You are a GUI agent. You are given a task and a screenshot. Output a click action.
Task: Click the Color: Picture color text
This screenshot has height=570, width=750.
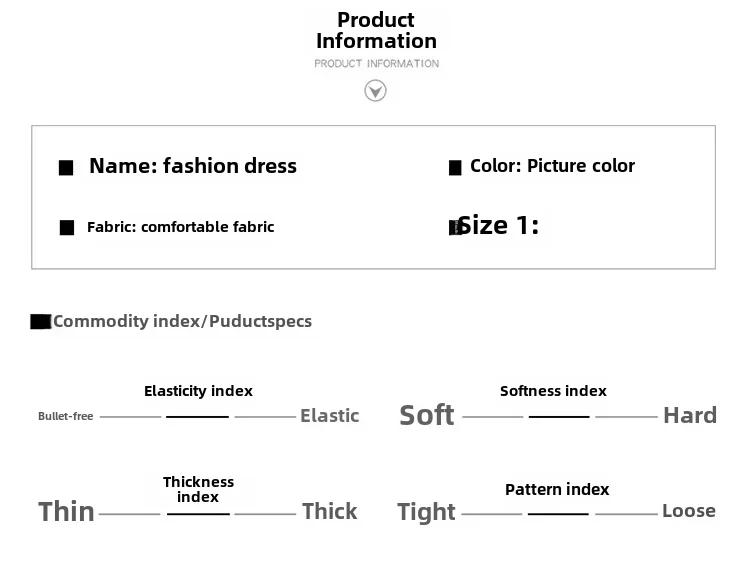[552, 166]
